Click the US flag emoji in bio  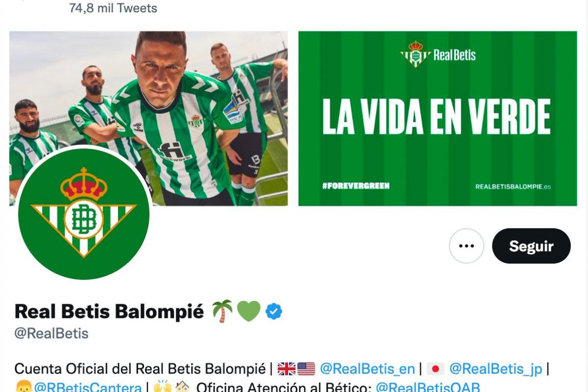[306, 368]
